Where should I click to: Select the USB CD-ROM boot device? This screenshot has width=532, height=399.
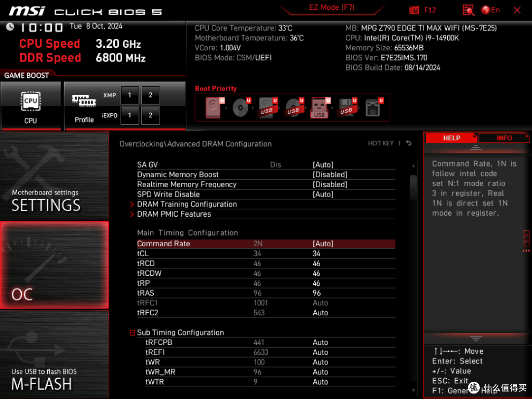click(x=294, y=107)
